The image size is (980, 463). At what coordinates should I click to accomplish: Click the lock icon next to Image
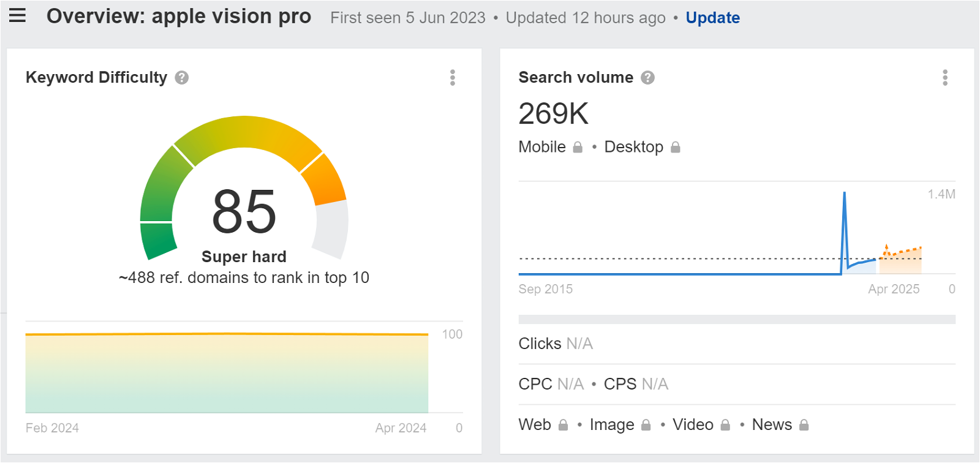[x=646, y=425]
